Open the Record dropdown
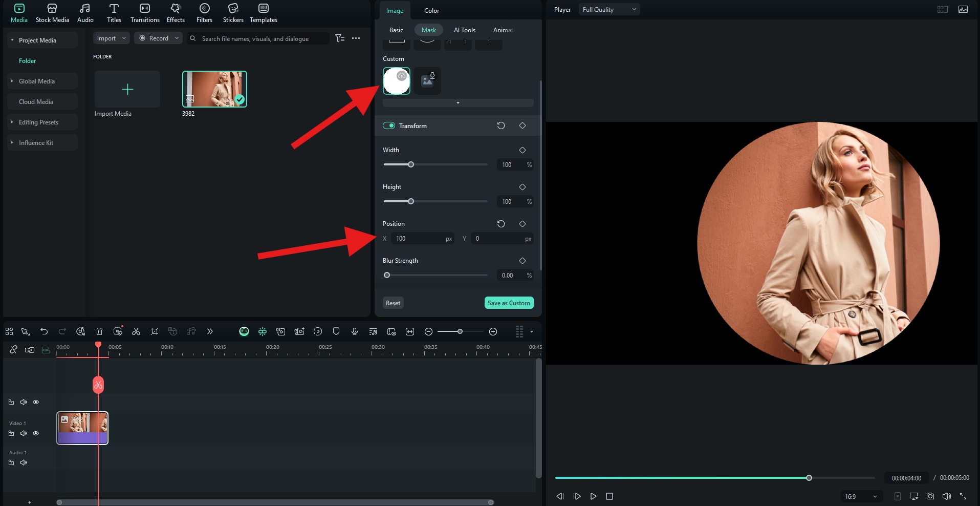Screen dimensions: 980x506 tap(159, 38)
